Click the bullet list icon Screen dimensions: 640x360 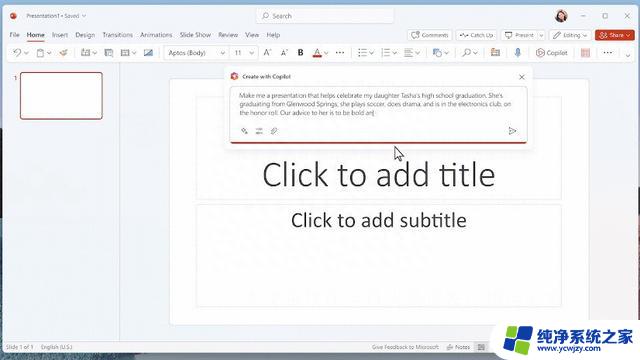point(362,53)
